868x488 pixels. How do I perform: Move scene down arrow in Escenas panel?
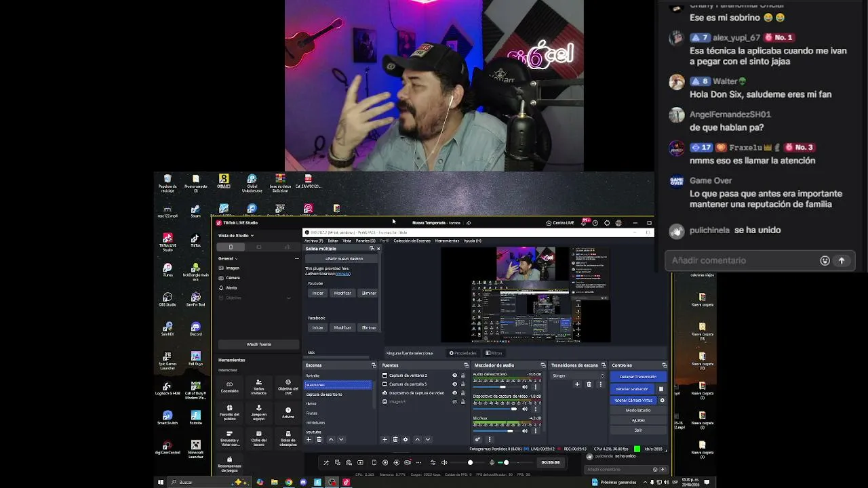341,439
